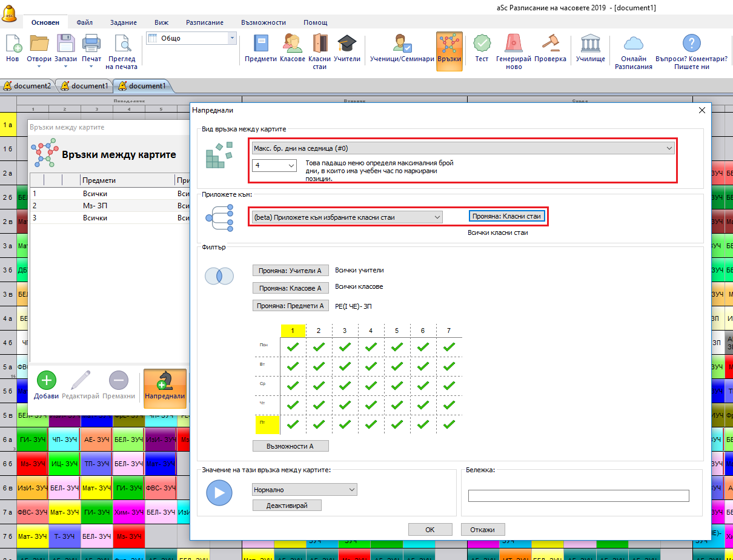Switch to the document2 tab
The image size is (733, 560).
coord(28,86)
